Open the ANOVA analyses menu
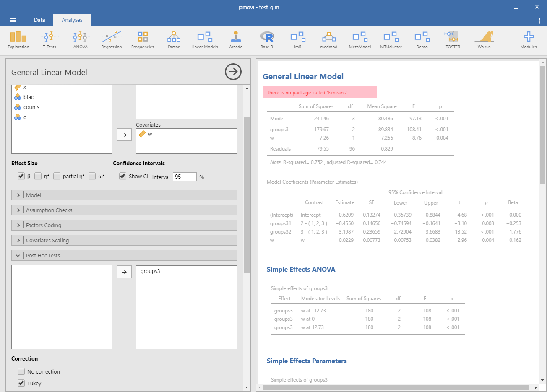547x392 pixels. (x=81, y=40)
